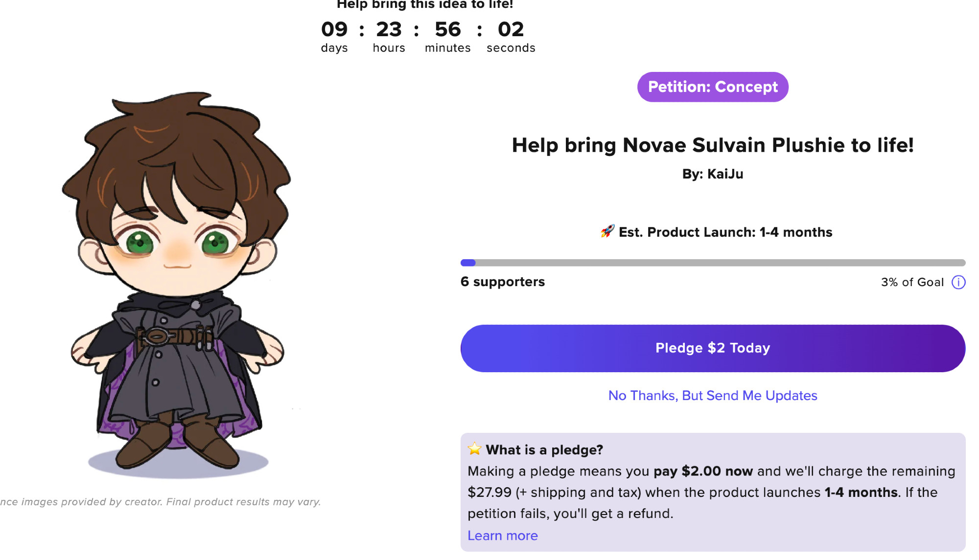Click the Novae Sulvain plushie image
This screenshot has height=560, width=979.
(x=177, y=284)
